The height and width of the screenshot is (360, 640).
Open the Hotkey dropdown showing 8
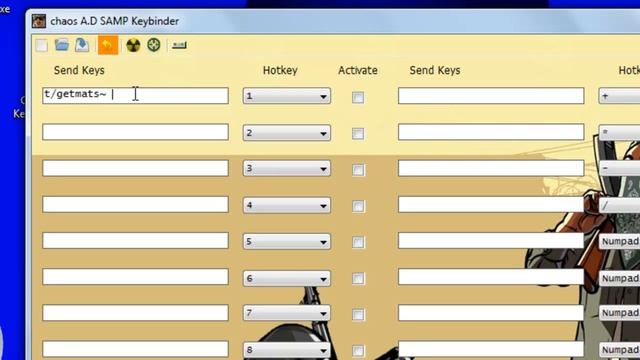click(287, 350)
